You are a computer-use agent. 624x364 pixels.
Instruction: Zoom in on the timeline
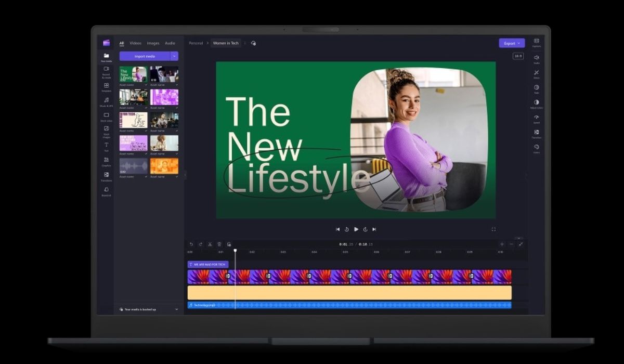click(x=502, y=244)
